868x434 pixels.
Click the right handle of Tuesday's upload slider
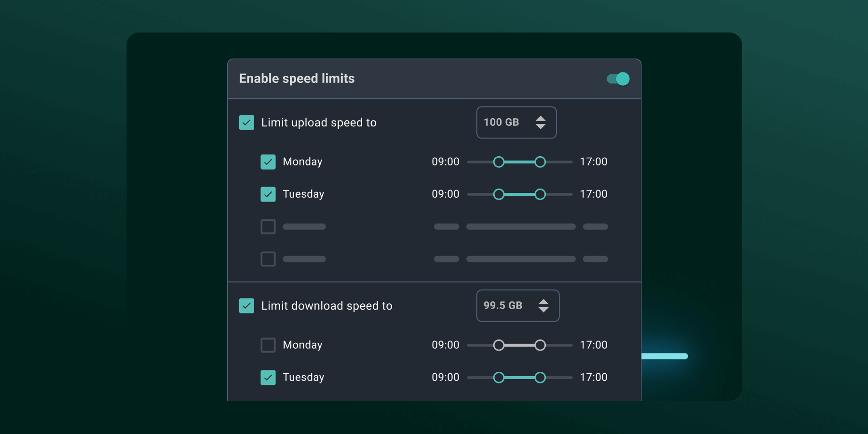click(x=541, y=194)
